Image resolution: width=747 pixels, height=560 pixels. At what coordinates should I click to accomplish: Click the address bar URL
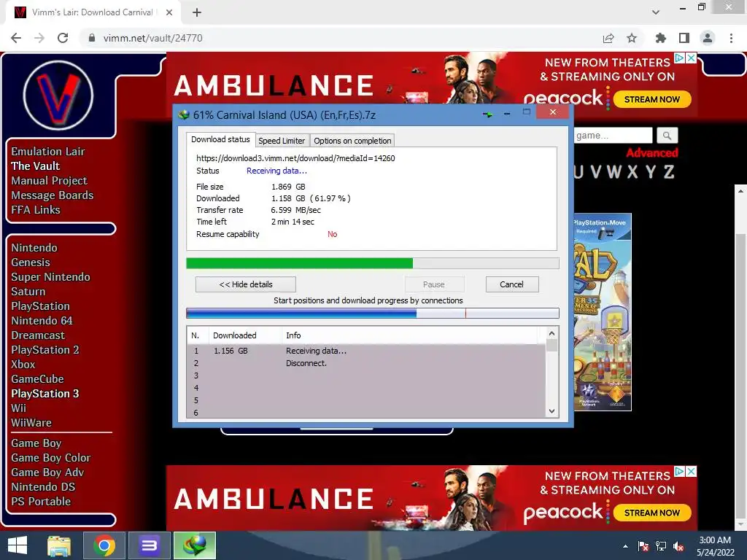click(153, 38)
